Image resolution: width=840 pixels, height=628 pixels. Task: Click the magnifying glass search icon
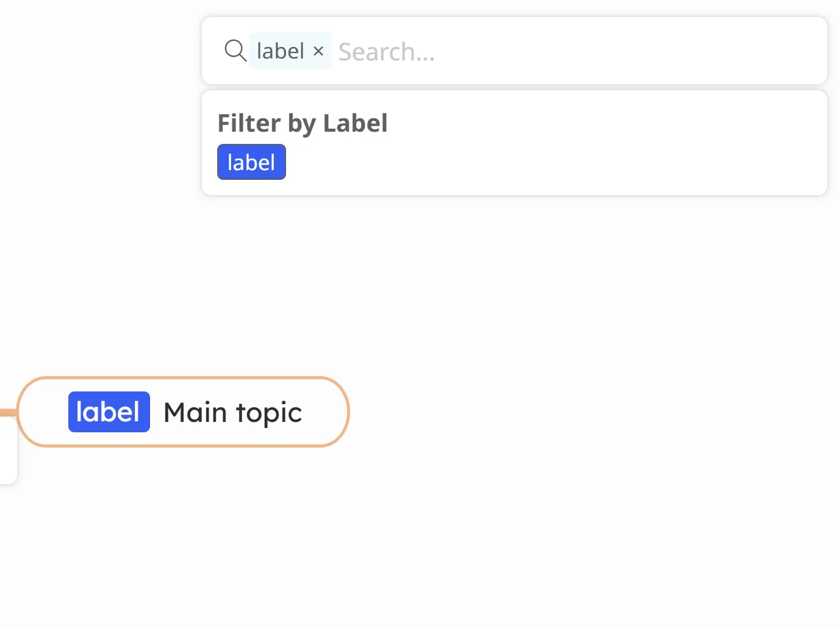[235, 51]
